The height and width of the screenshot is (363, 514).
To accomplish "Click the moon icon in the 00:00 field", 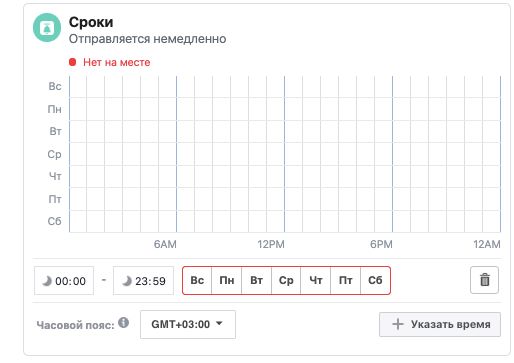I will (47, 281).
